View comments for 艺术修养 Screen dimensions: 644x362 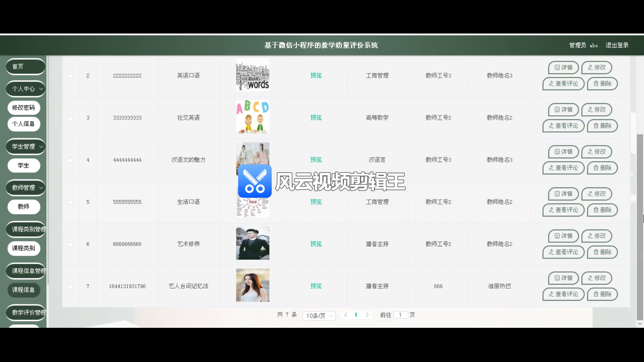(x=563, y=252)
